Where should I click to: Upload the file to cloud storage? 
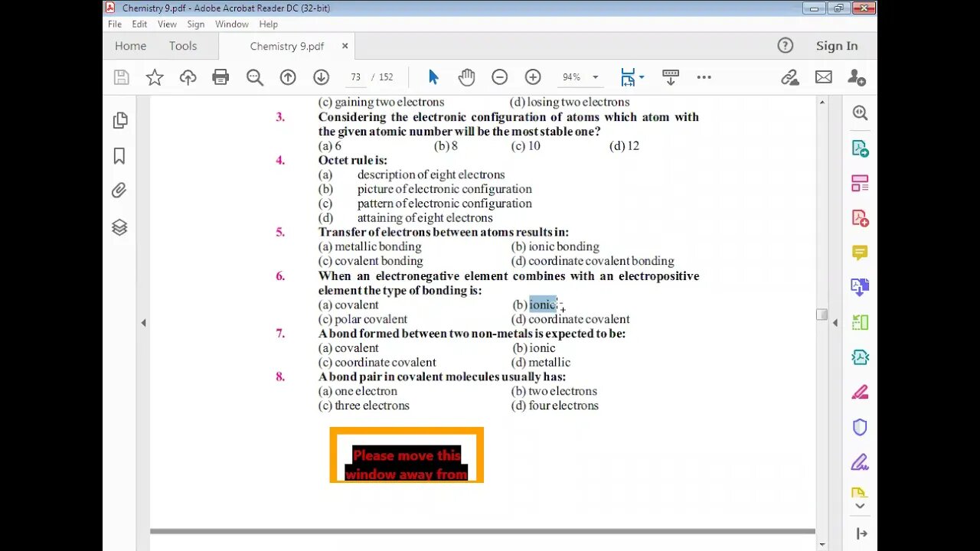188,77
